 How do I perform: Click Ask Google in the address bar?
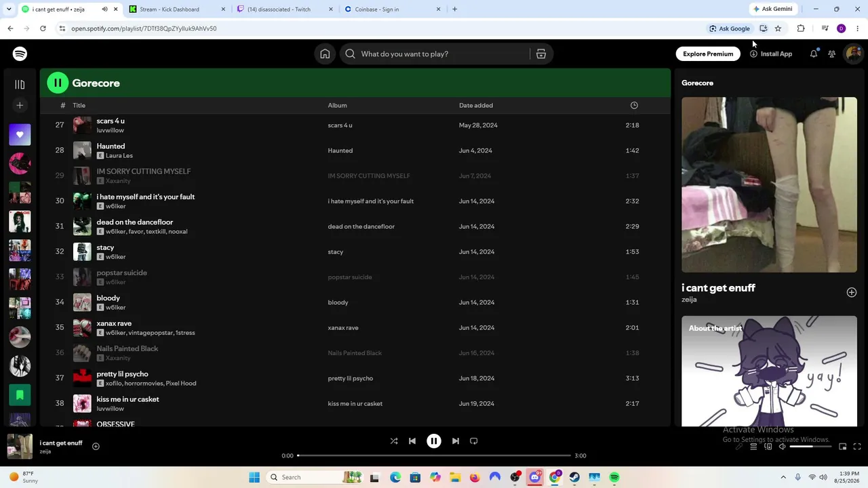tap(729, 28)
